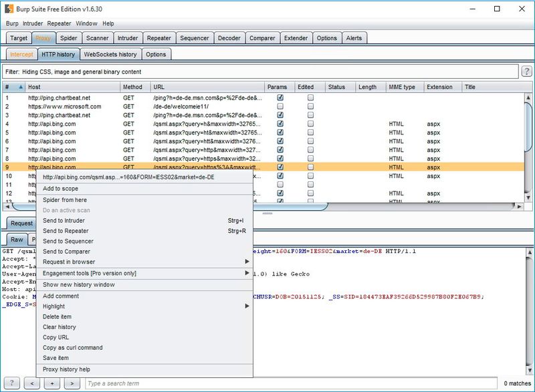The width and height of the screenshot is (535, 392).
Task: Toggle Params checkbox for row 9
Action: [280, 167]
